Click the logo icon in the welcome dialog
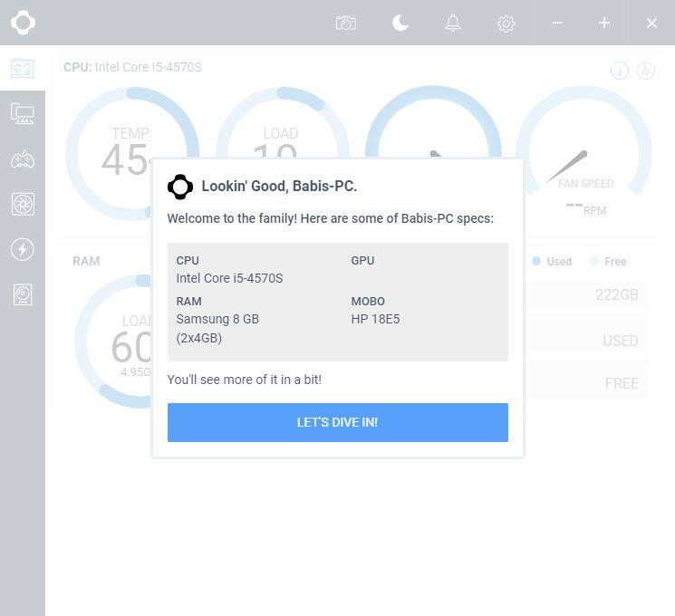 180,187
